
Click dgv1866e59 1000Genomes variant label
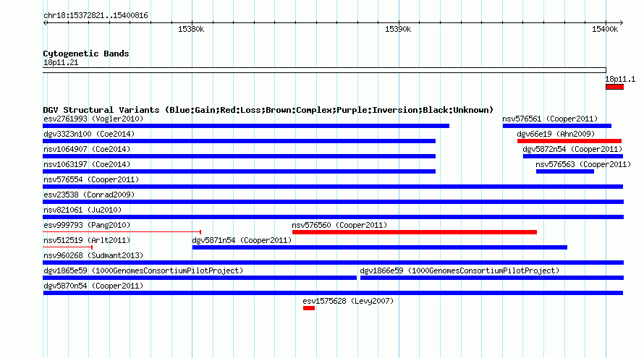tap(459, 270)
